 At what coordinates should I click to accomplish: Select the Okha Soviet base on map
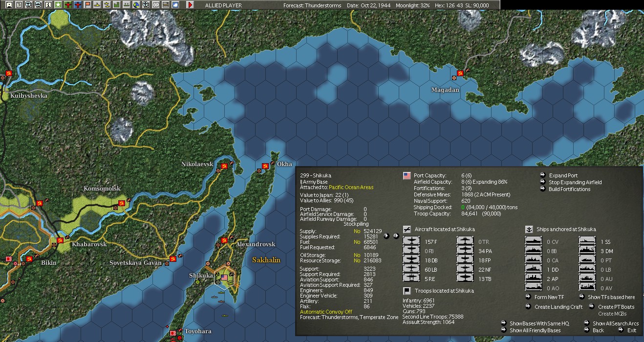(265, 167)
